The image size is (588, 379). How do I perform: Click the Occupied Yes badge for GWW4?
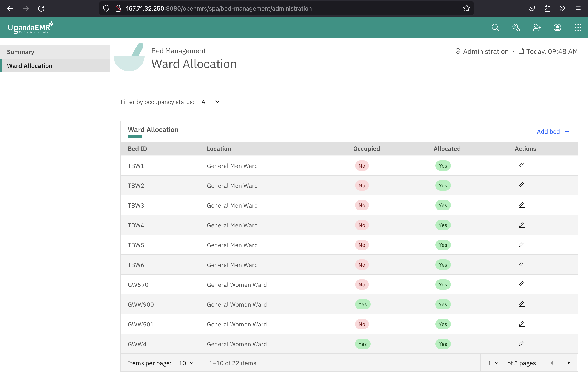click(362, 344)
